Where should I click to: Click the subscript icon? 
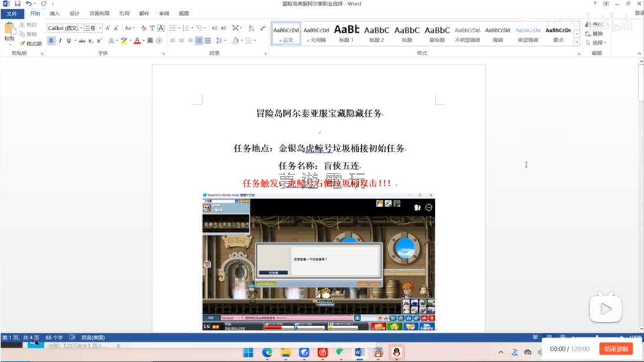point(91,41)
